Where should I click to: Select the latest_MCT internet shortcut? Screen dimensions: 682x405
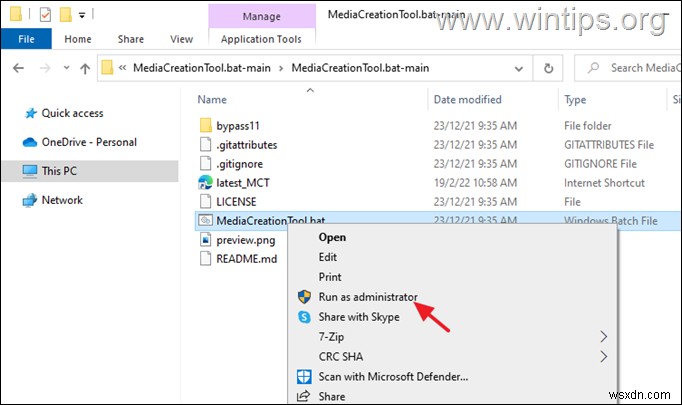[243, 183]
